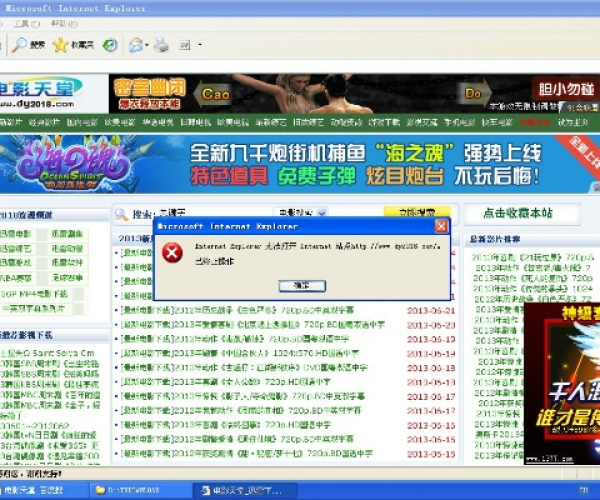Open the 帮助 (Help) menu

64,24
